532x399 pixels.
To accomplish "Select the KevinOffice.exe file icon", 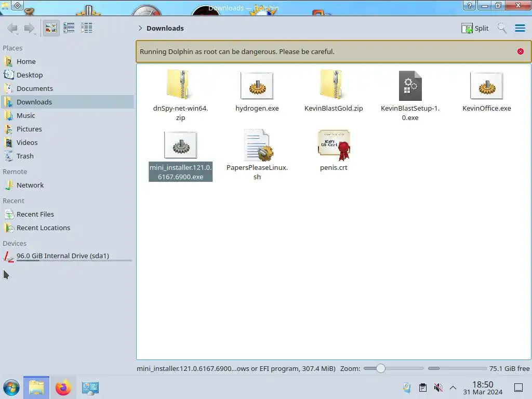I will coord(486,86).
